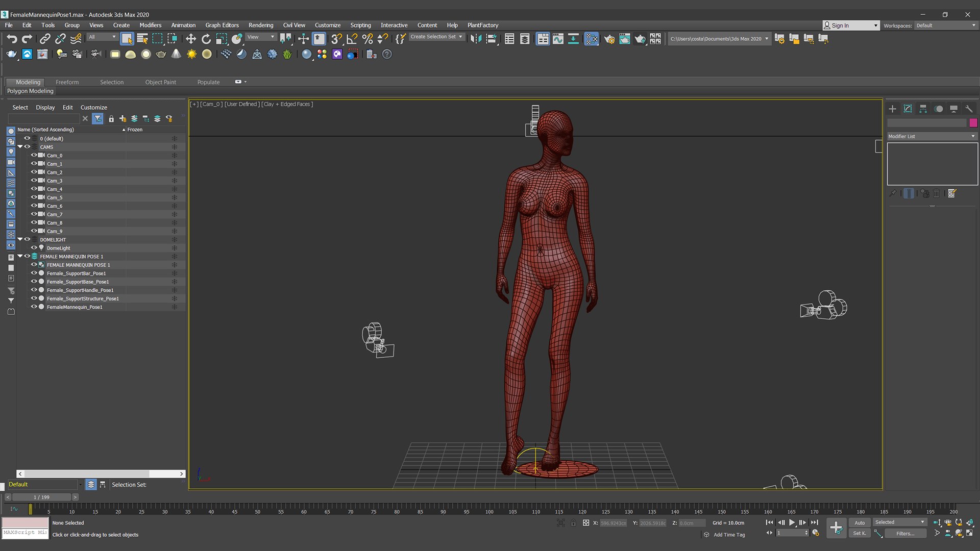Collapse the DOMELIGHT layer group
Screen dimensions: 980x551
pyautogui.click(x=20, y=239)
